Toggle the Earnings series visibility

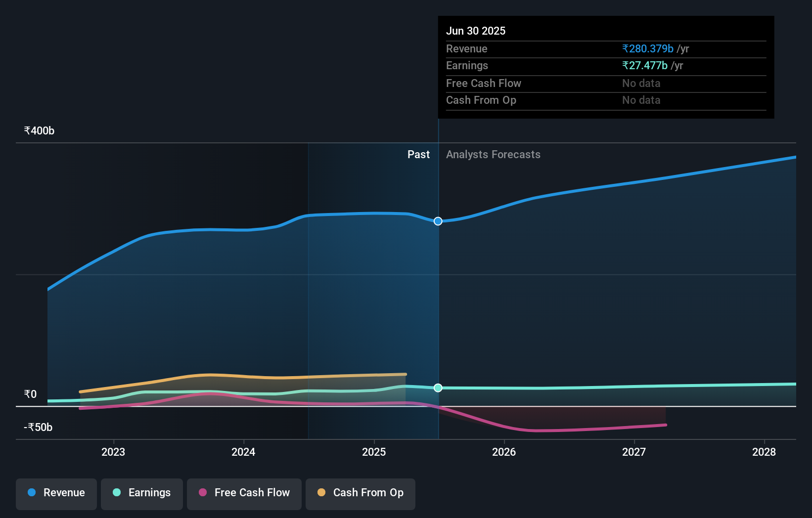pos(142,493)
